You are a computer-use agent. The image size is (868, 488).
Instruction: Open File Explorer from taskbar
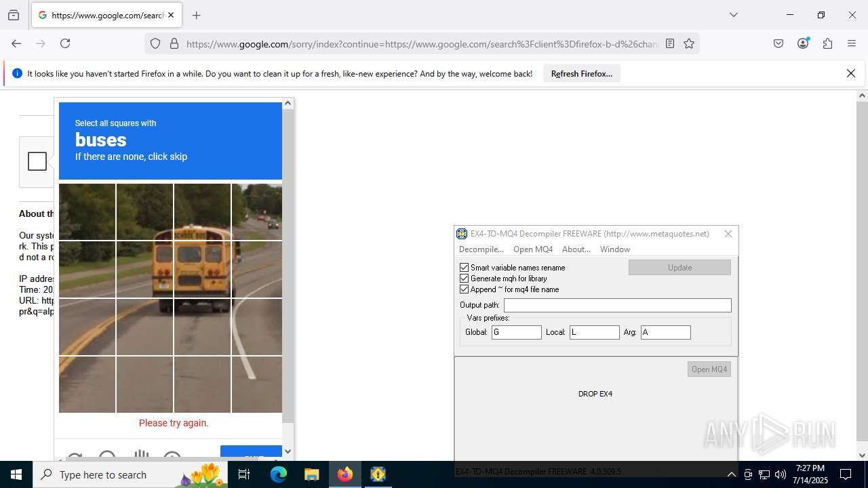(x=311, y=474)
